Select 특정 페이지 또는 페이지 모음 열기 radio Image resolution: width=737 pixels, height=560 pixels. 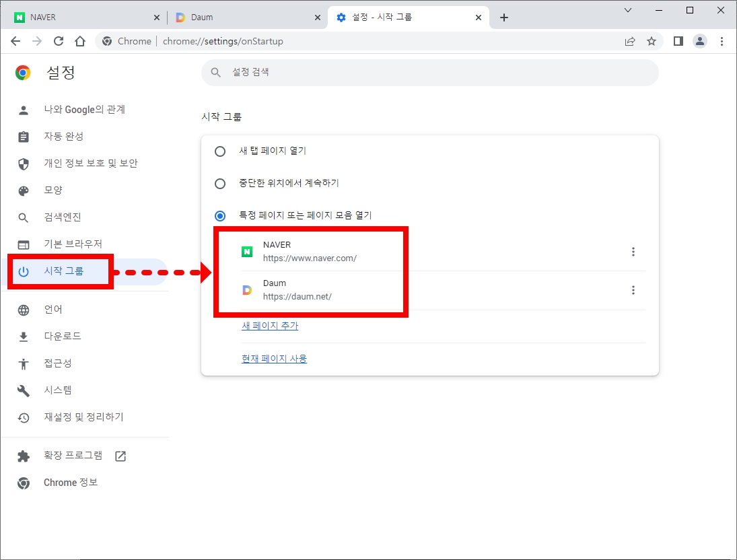pyautogui.click(x=219, y=216)
